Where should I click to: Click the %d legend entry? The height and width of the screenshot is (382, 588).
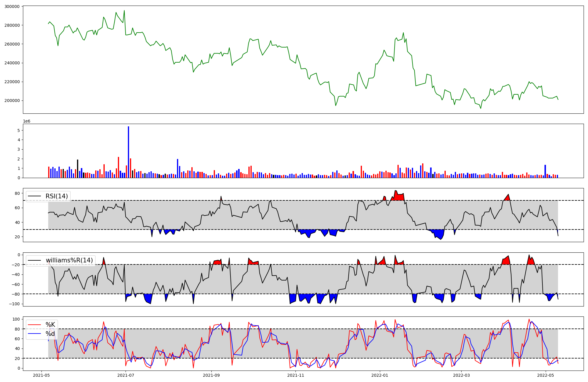50,334
